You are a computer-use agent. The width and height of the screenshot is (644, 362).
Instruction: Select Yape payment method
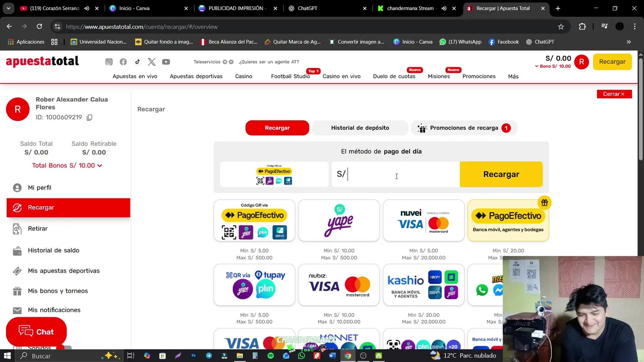[339, 221]
